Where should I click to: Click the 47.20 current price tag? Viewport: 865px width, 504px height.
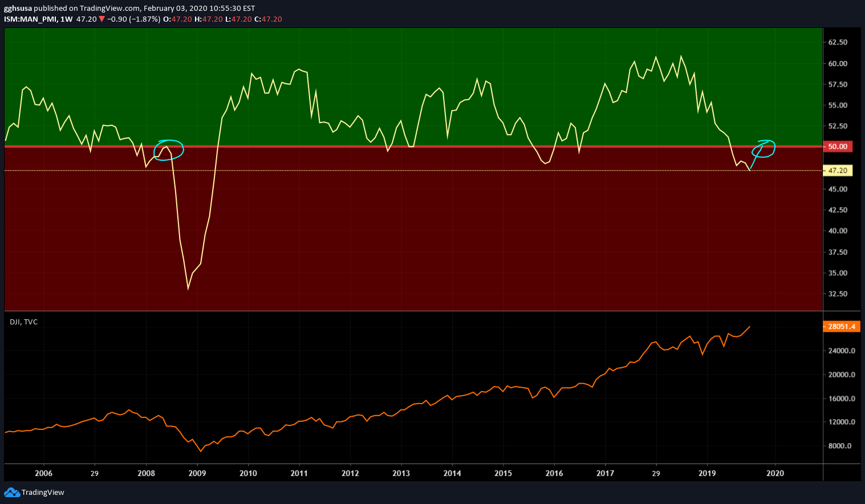(x=838, y=170)
